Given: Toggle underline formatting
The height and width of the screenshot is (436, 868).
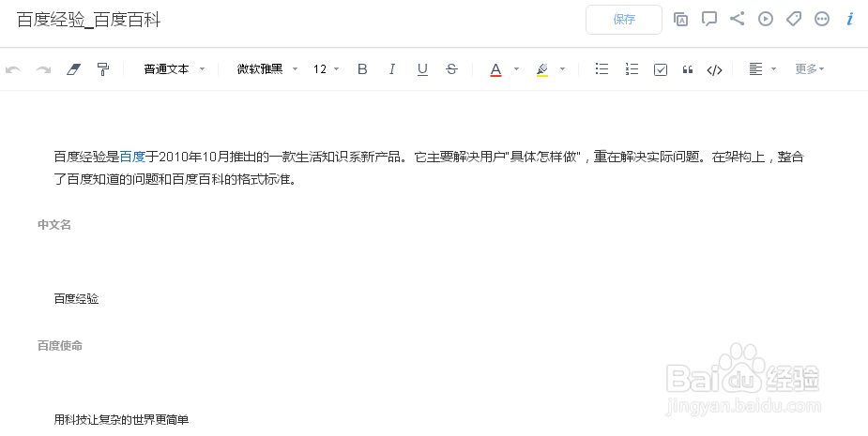Looking at the screenshot, I should point(422,69).
